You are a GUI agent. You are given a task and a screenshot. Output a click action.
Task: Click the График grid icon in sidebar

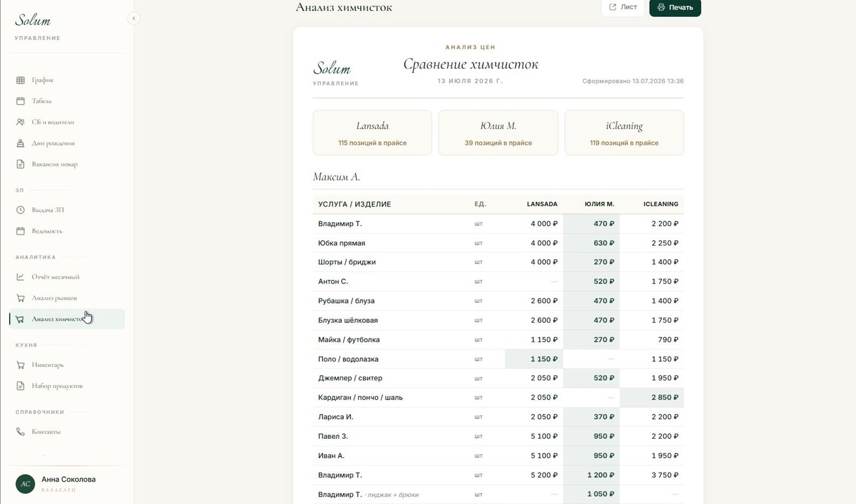coord(20,80)
